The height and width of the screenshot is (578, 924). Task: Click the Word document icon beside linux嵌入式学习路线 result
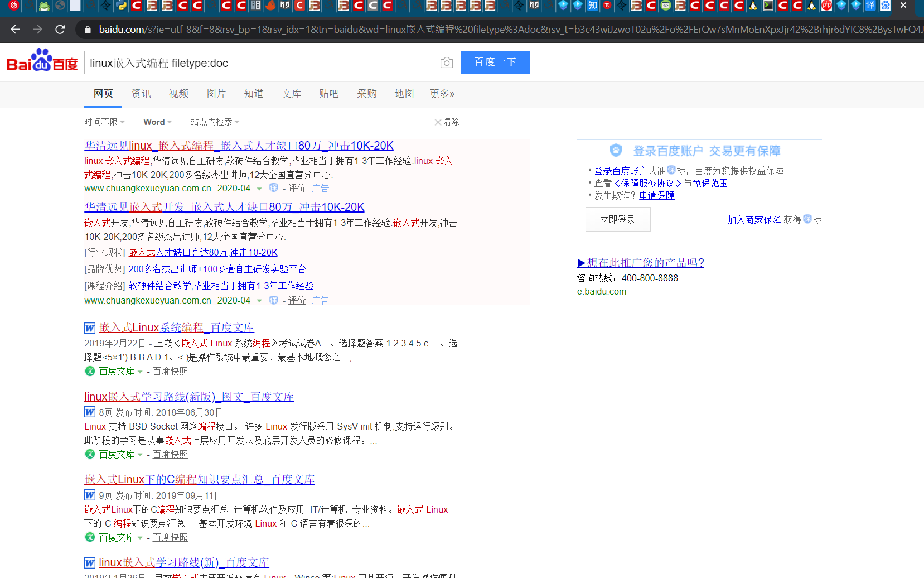[x=89, y=412]
